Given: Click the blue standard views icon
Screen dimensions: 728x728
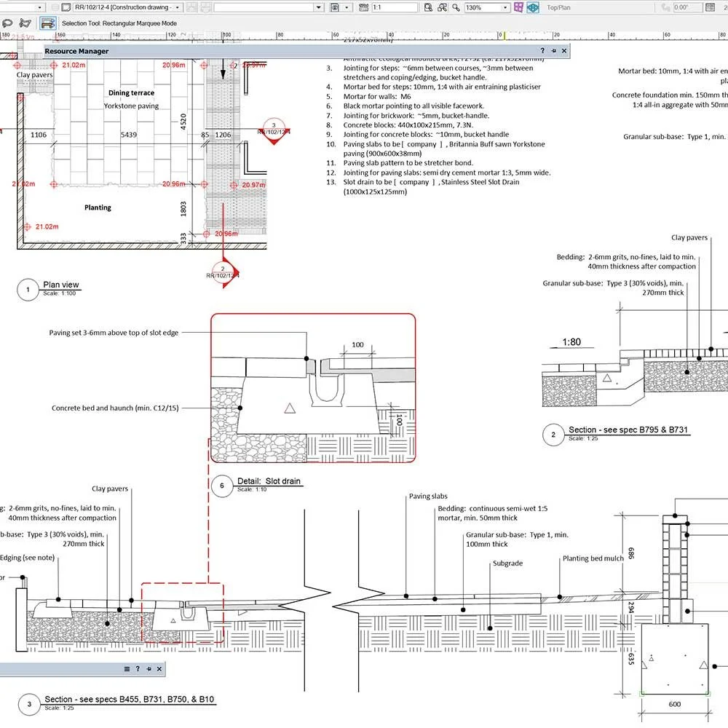Looking at the screenshot, I should tap(533, 7).
